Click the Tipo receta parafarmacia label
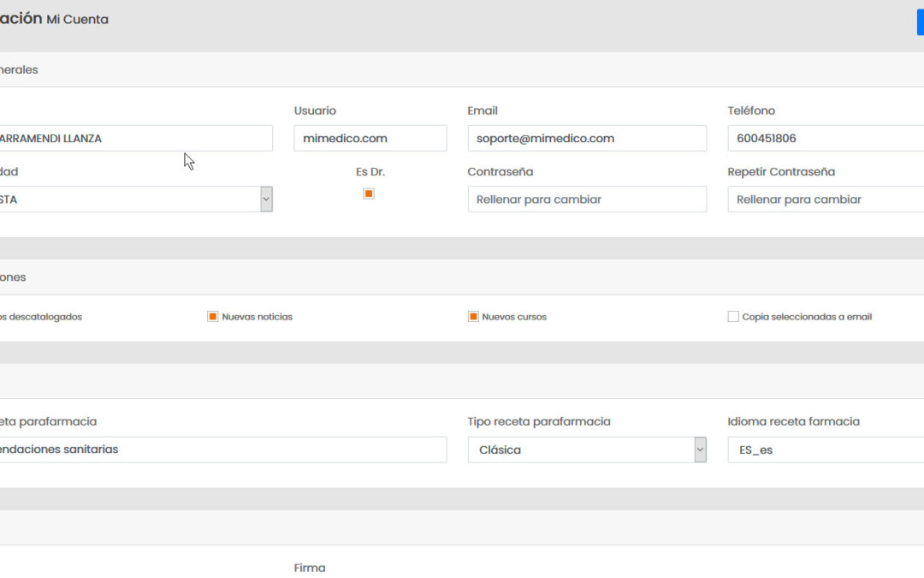The width and height of the screenshot is (924, 578). [x=539, y=421]
